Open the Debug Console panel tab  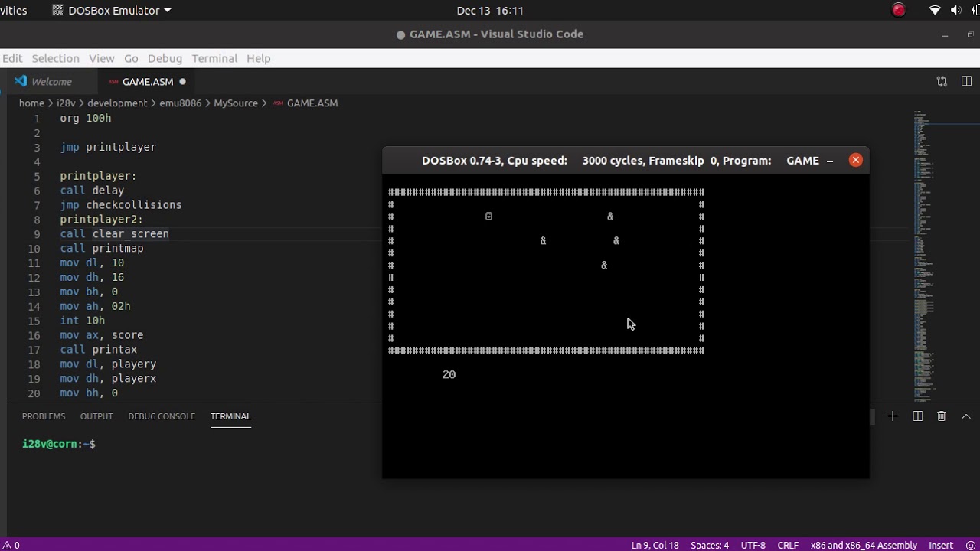click(x=162, y=416)
